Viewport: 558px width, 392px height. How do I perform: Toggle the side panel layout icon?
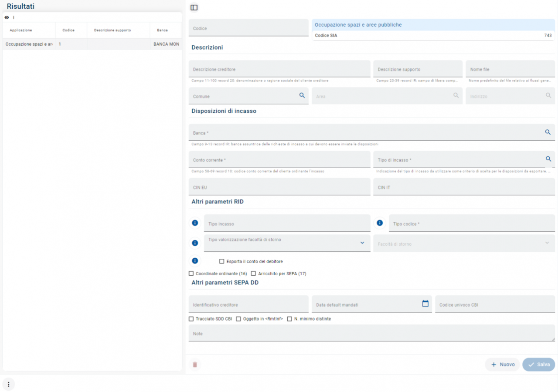tap(194, 7)
